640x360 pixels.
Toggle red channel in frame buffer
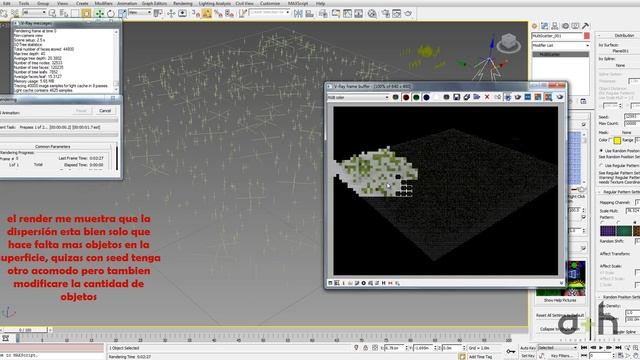[406, 97]
